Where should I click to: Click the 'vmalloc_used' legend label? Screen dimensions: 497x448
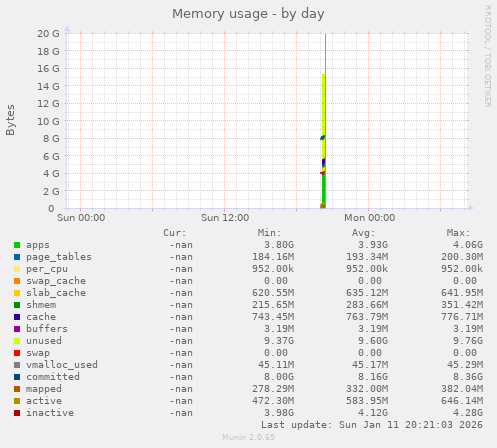[x=62, y=365]
